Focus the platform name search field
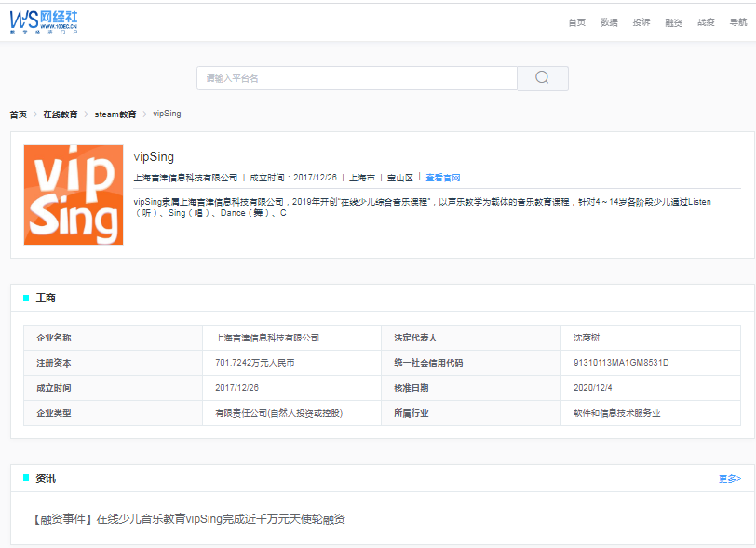The width and height of the screenshot is (756, 548). (357, 78)
